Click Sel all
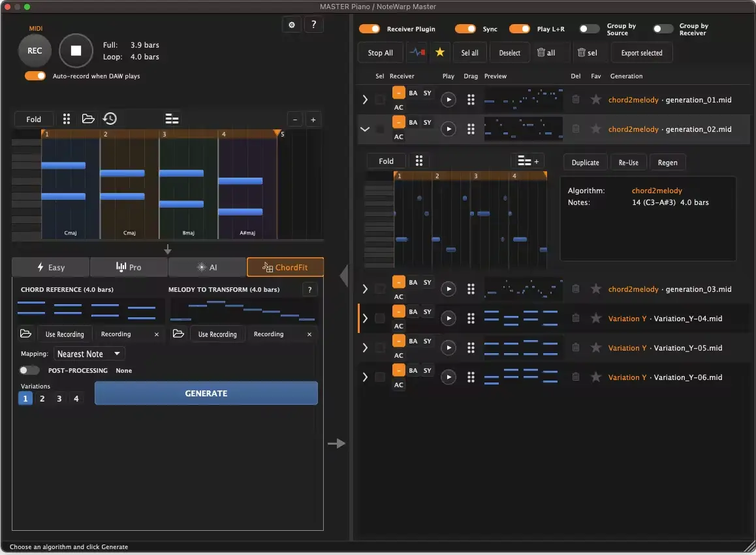Viewport: 756px width, 555px height. (x=469, y=53)
